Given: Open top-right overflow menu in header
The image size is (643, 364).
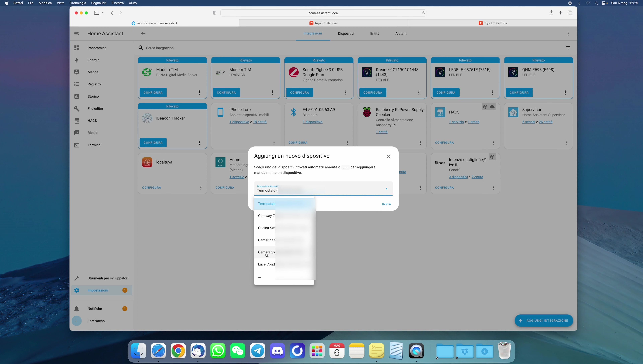Looking at the screenshot, I should (568, 33).
